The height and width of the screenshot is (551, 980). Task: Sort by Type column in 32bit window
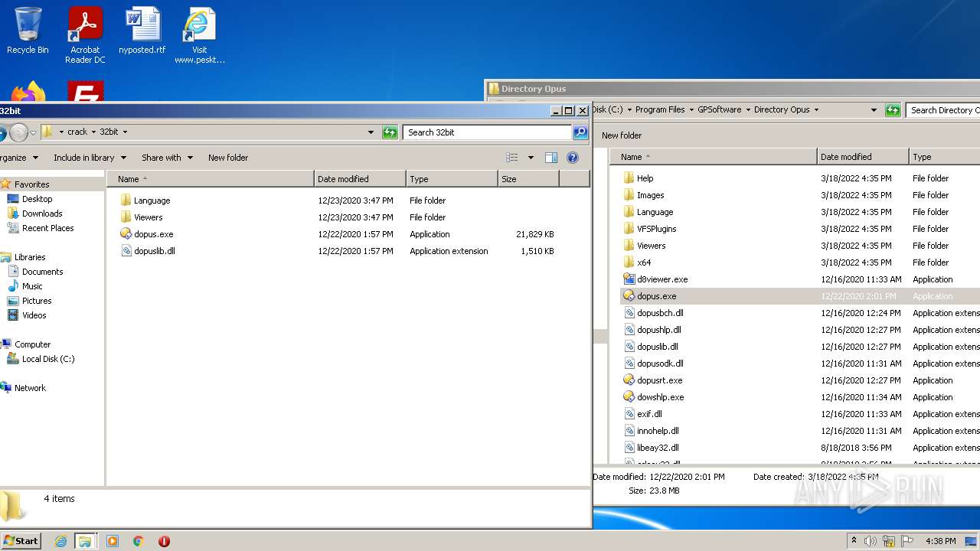(x=452, y=179)
